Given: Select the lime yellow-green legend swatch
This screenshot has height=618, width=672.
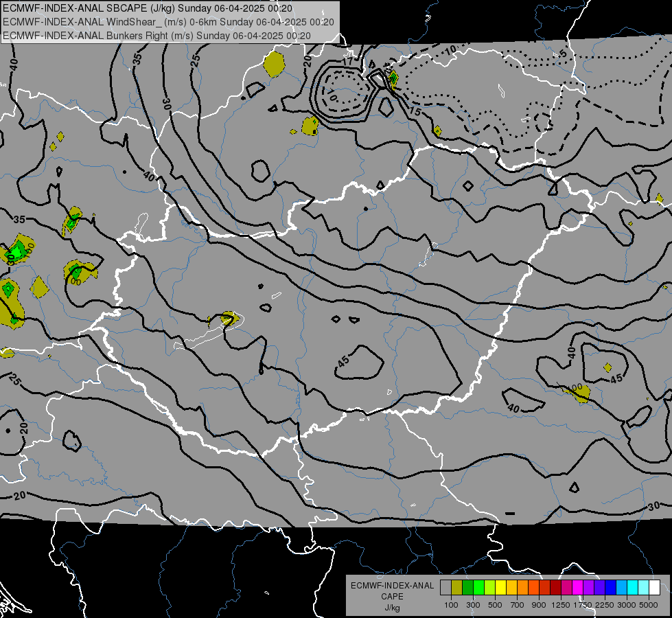Looking at the screenshot, I should coord(490,588).
